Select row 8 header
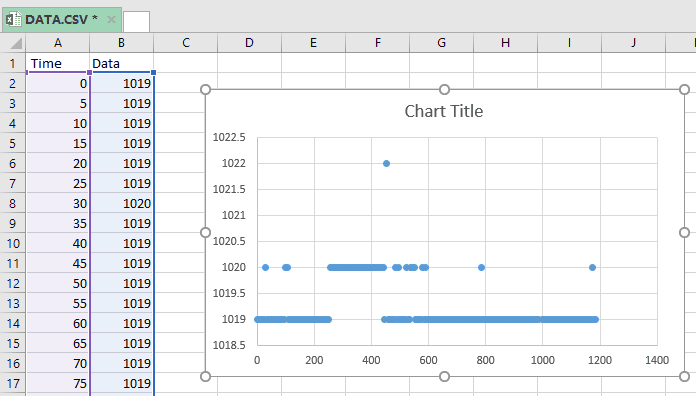 click(x=12, y=203)
